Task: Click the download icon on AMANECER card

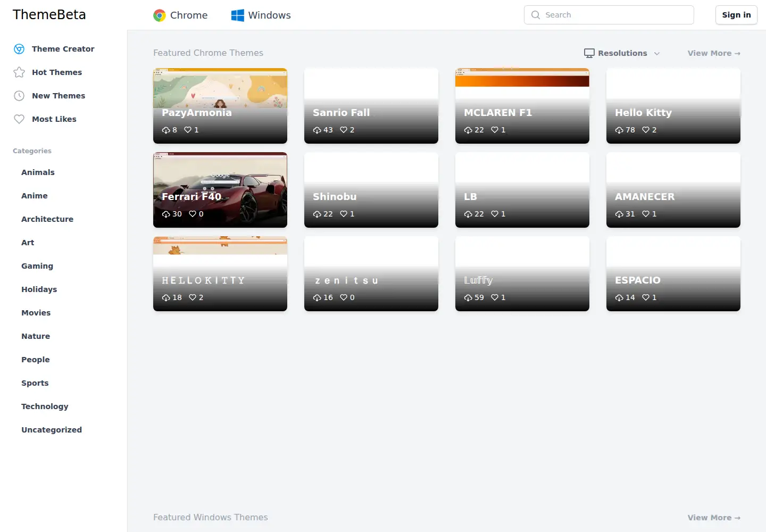Action: tap(619, 214)
